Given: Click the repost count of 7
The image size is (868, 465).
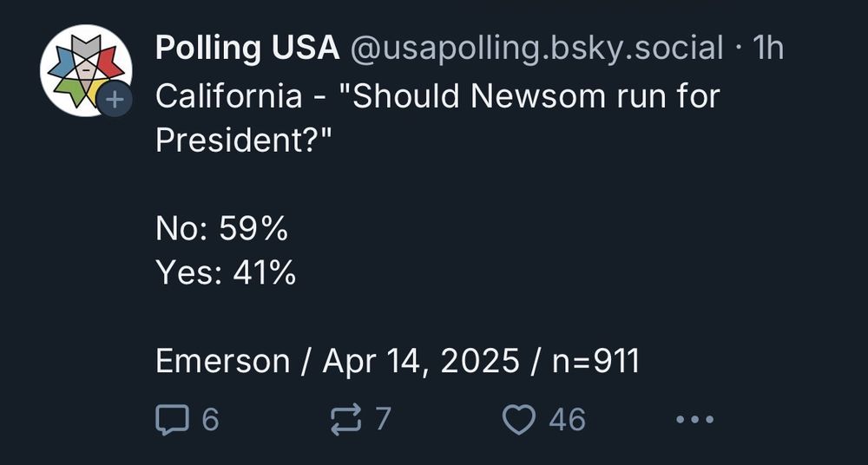Looking at the screenshot, I should tap(384, 420).
